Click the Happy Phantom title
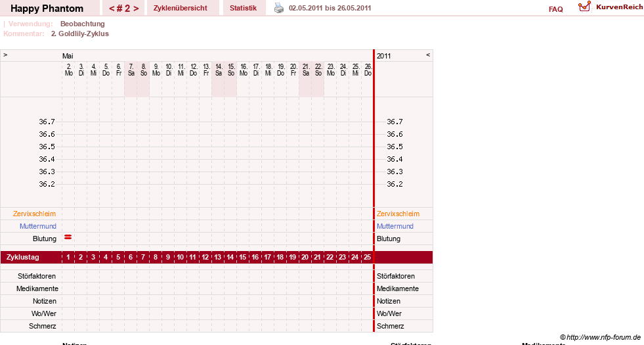The width and height of the screenshot is (644, 345). point(47,9)
